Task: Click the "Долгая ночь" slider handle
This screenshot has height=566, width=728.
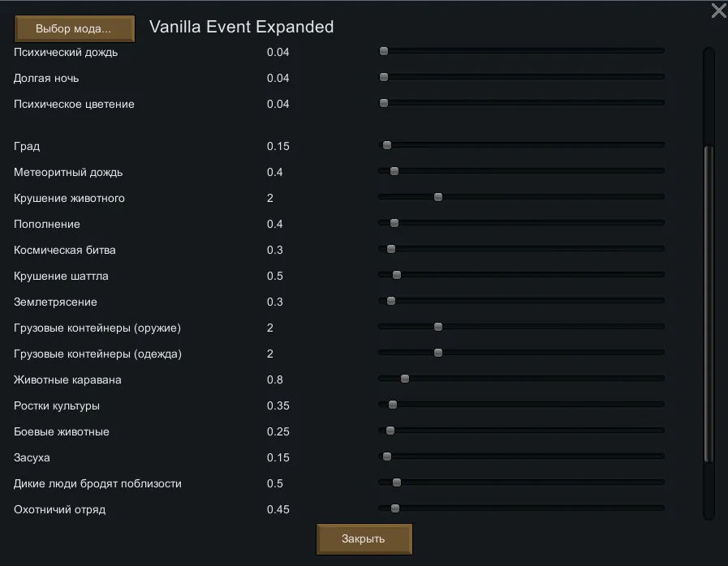Action: 384,77
